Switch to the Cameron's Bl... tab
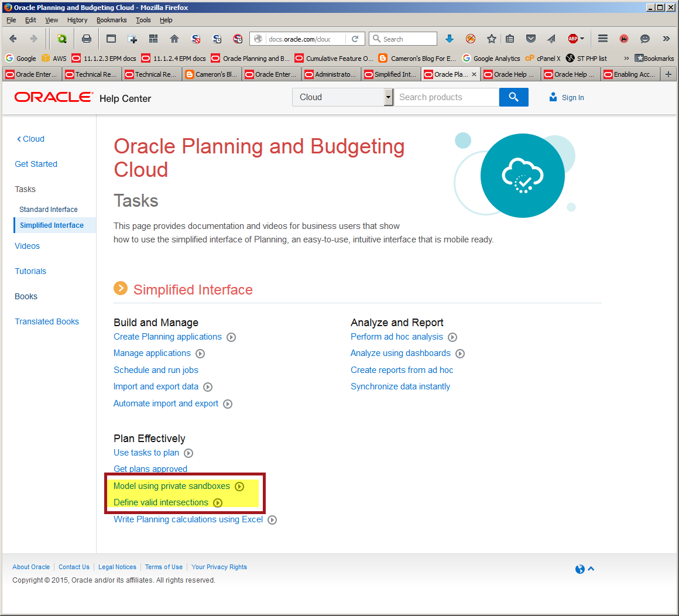Image resolution: width=679 pixels, height=616 pixels. click(212, 74)
